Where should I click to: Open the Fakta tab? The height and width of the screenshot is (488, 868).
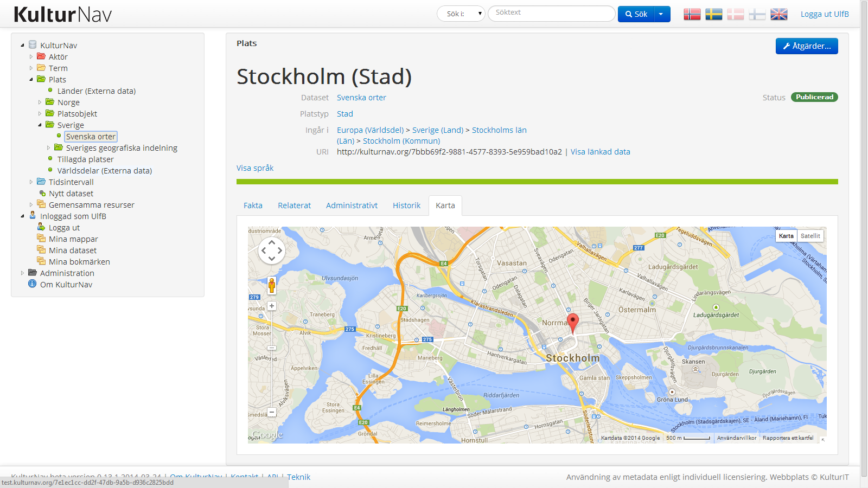coord(253,206)
